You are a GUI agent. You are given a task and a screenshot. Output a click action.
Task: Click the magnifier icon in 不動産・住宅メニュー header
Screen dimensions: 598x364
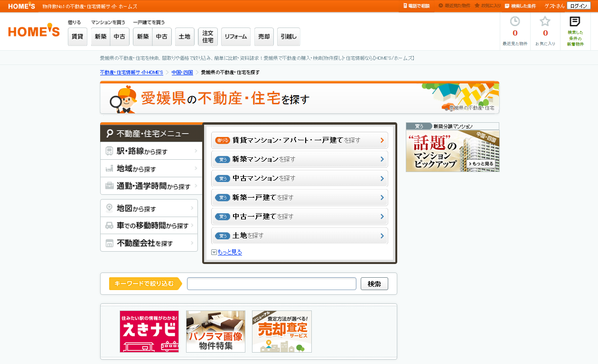pos(110,134)
